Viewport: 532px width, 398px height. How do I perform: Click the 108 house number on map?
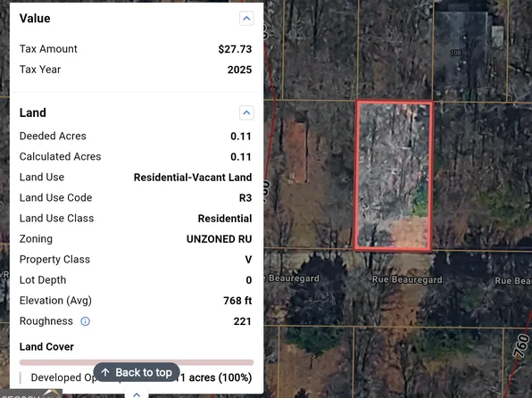455,53
